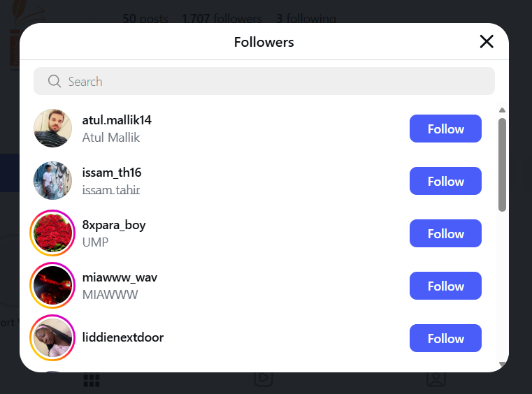The image size is (532, 394).
Task: Open the atul.mallik14 username link
Action: click(117, 120)
